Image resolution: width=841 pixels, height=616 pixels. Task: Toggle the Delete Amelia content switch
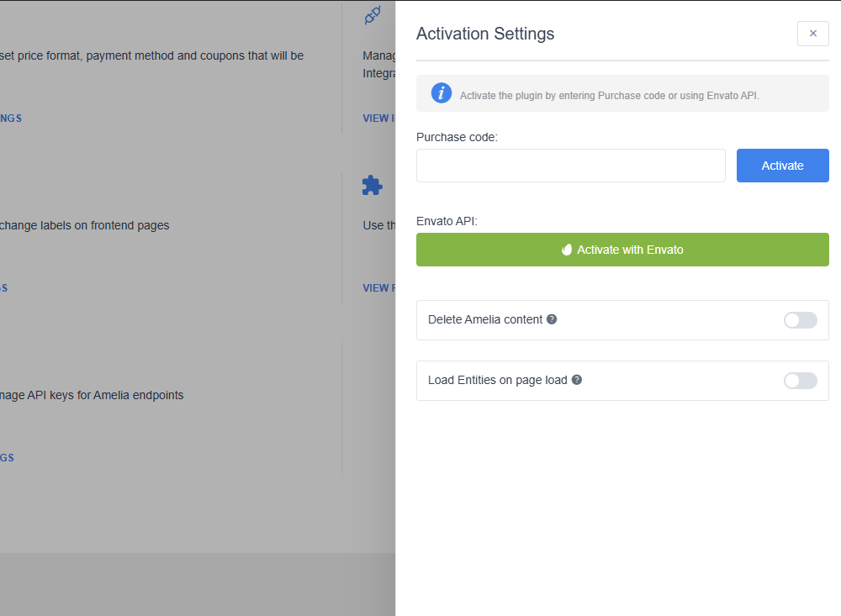(801, 320)
